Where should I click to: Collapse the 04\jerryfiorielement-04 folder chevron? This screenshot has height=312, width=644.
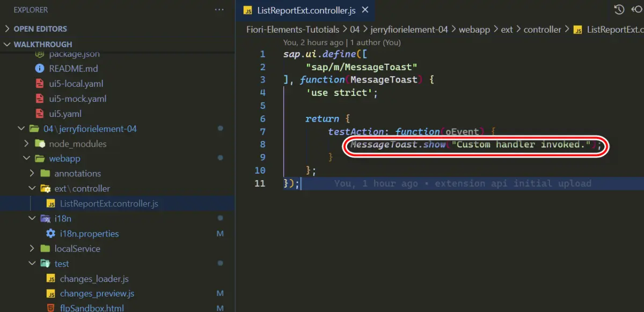(21, 129)
